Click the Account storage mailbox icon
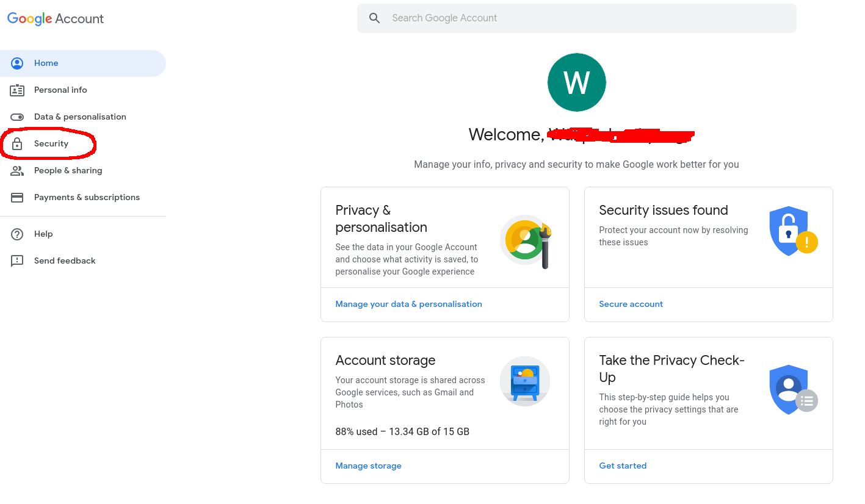The image size is (865, 504). tap(524, 381)
